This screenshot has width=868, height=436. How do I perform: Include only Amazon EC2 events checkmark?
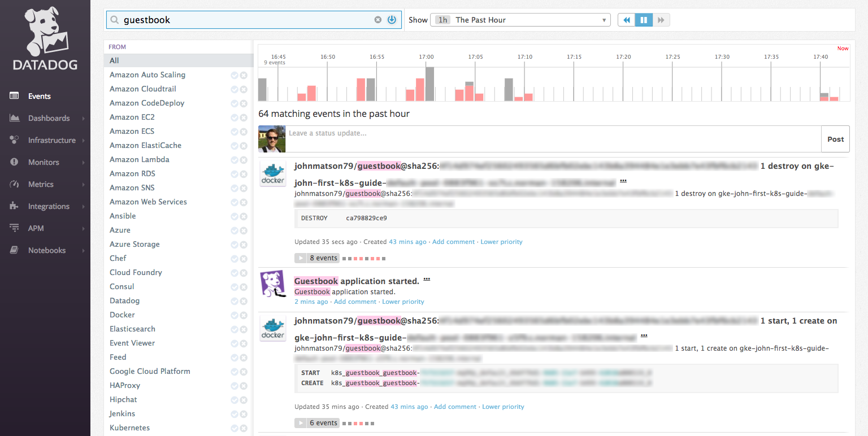(x=235, y=117)
